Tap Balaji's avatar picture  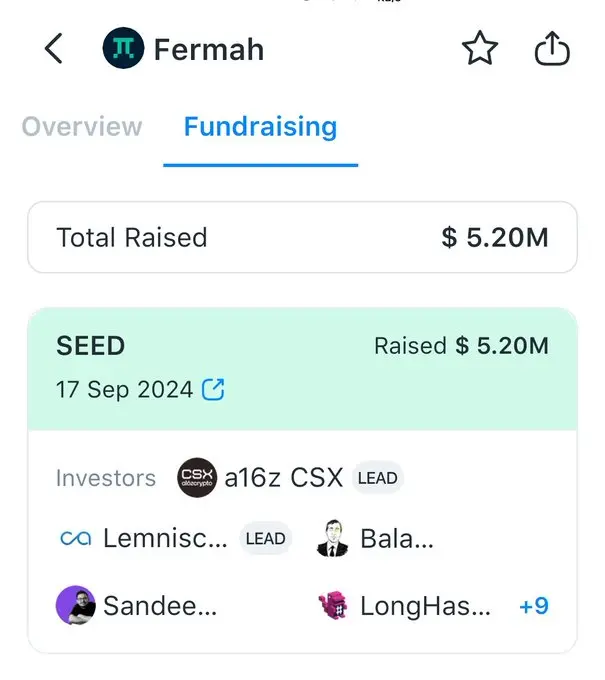332,539
